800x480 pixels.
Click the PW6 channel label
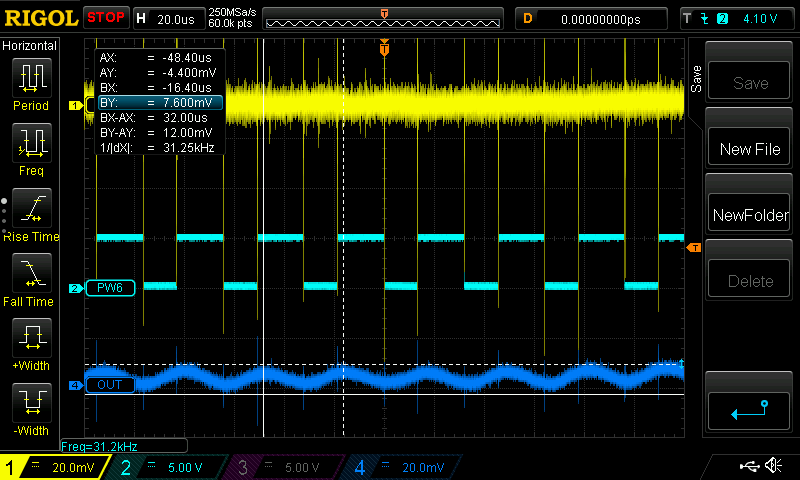(110, 288)
